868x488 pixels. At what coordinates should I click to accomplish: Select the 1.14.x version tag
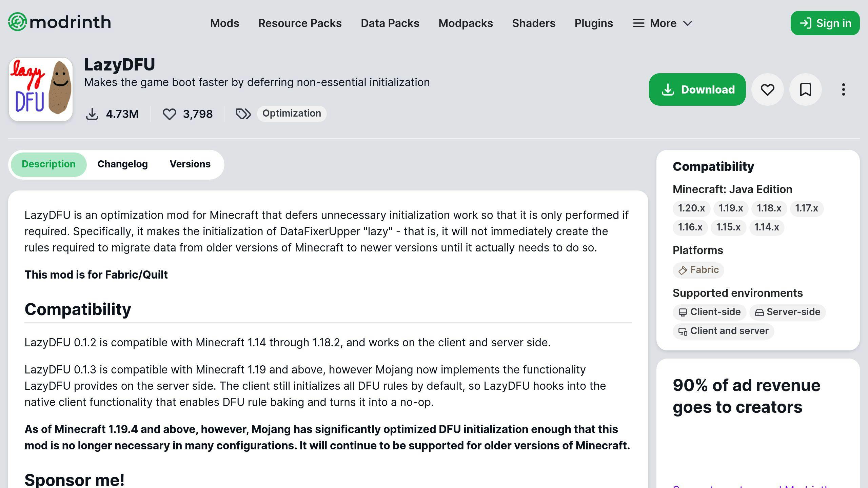click(x=767, y=227)
